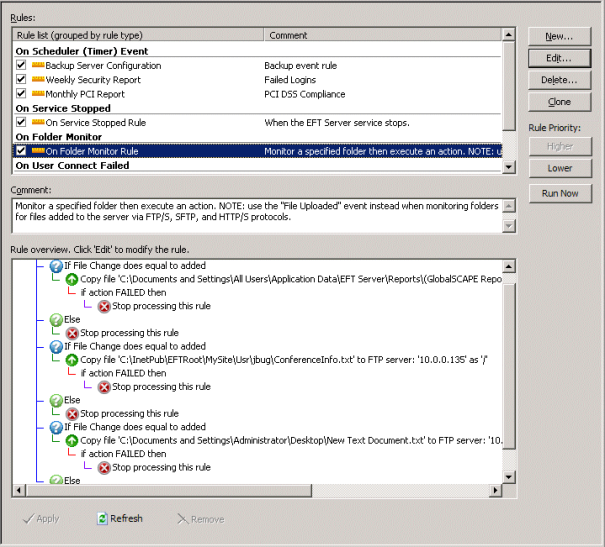Click the first red Stop processing icon
605x547 pixels.
click(x=104, y=306)
